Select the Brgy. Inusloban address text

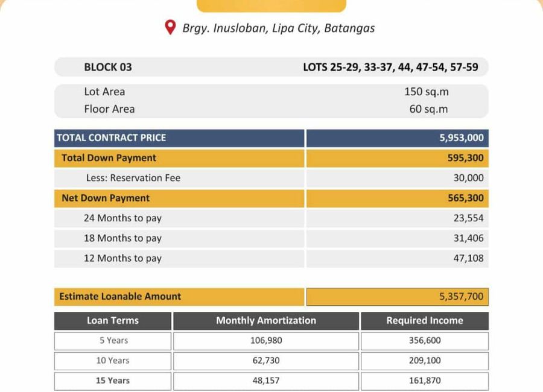click(278, 28)
